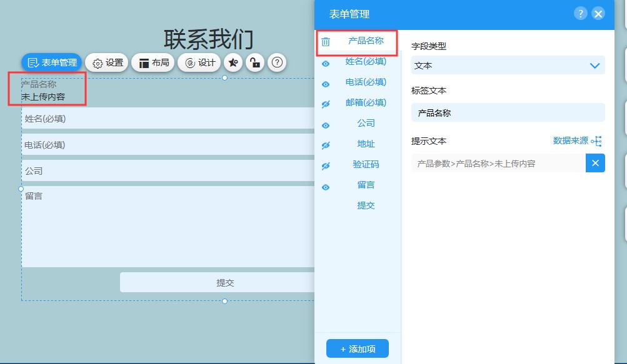Select the 公司 item in field list
The width and height of the screenshot is (627, 364).
coord(366,123)
